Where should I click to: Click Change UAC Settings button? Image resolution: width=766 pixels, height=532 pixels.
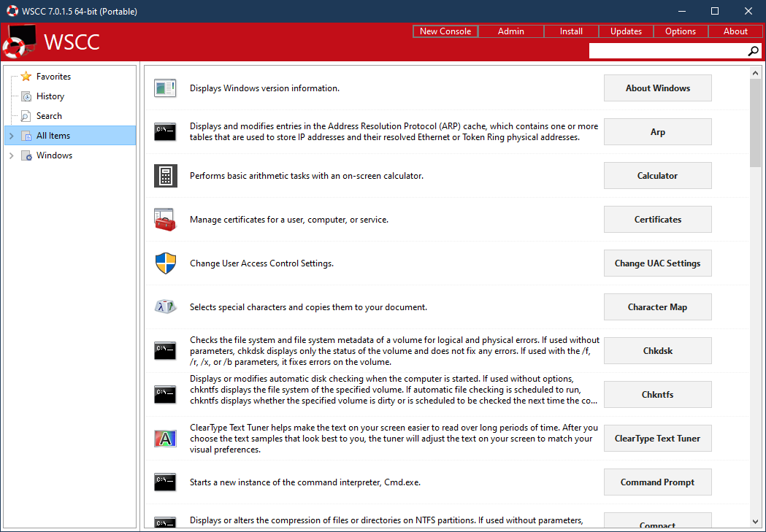[657, 263]
